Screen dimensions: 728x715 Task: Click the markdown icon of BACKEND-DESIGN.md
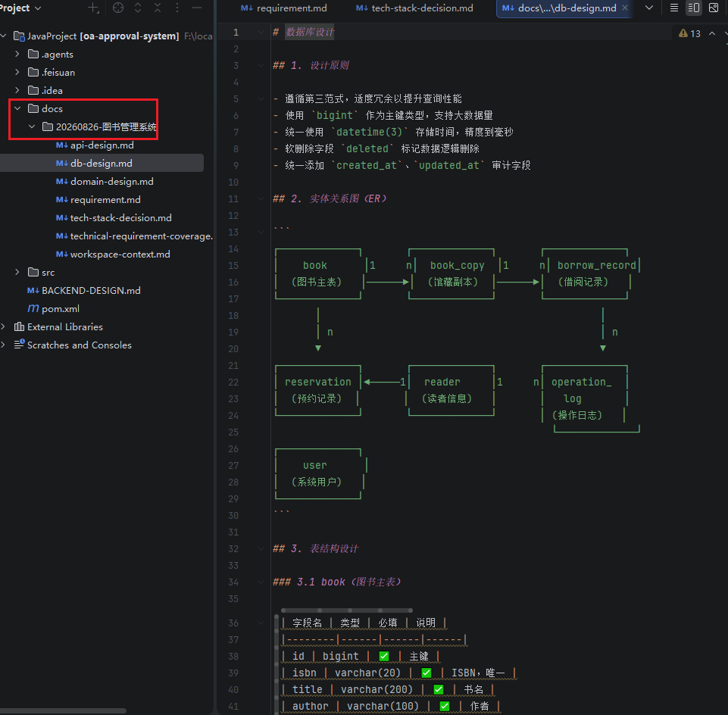click(33, 291)
